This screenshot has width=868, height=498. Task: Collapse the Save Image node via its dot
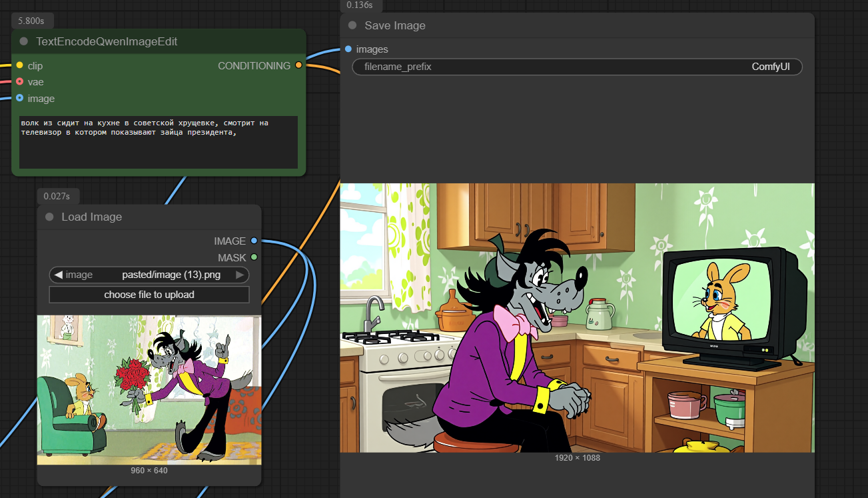coord(352,26)
